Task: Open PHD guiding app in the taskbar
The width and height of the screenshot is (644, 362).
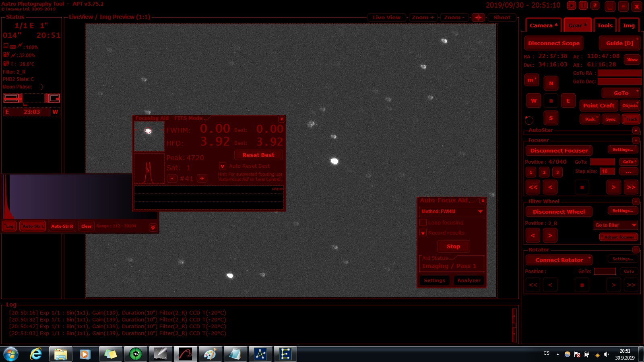Action: click(136, 354)
